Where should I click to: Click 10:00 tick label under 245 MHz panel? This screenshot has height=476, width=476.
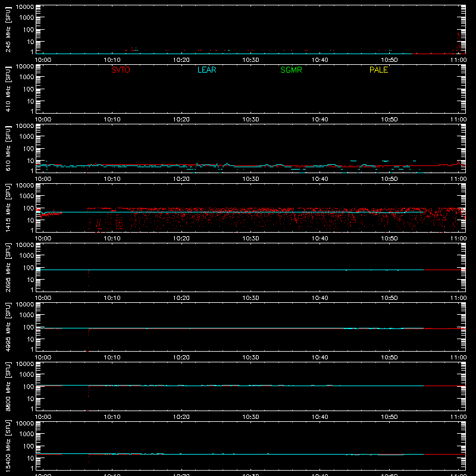pyautogui.click(x=43, y=60)
